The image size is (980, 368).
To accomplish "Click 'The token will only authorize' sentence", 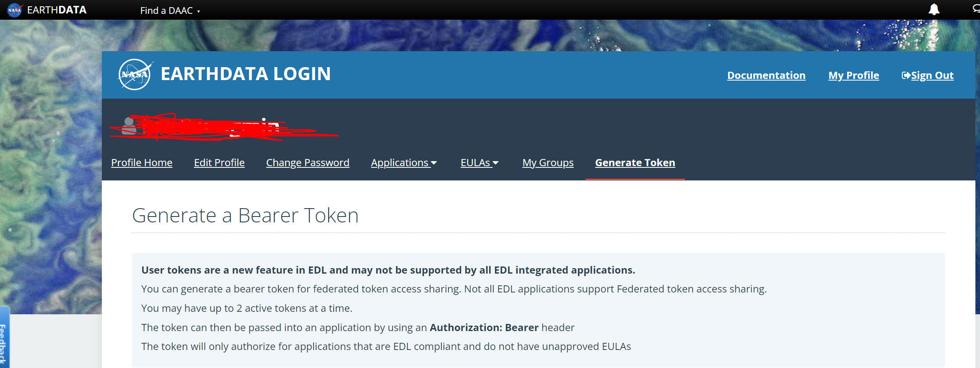I will 386,347.
